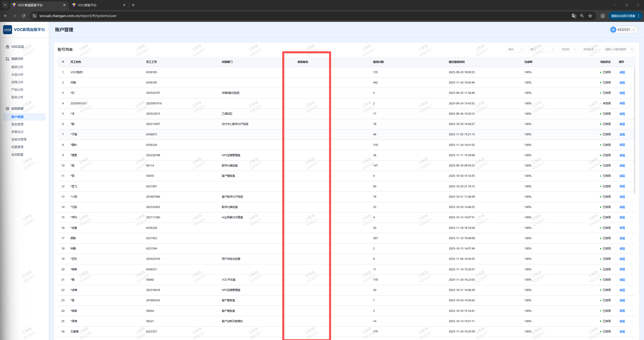Open the 角色 filter dropdown
Viewport: 644px width, 340px height.
[x=515, y=50]
